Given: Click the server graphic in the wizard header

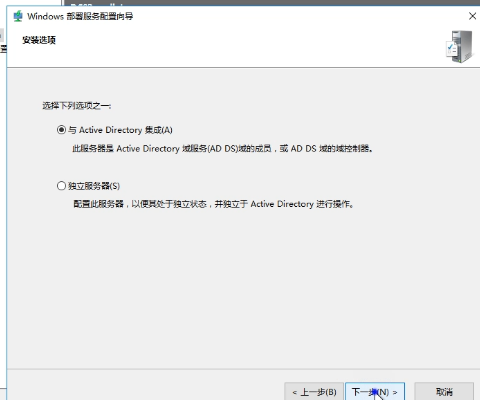Looking at the screenshot, I should pyautogui.click(x=460, y=46).
